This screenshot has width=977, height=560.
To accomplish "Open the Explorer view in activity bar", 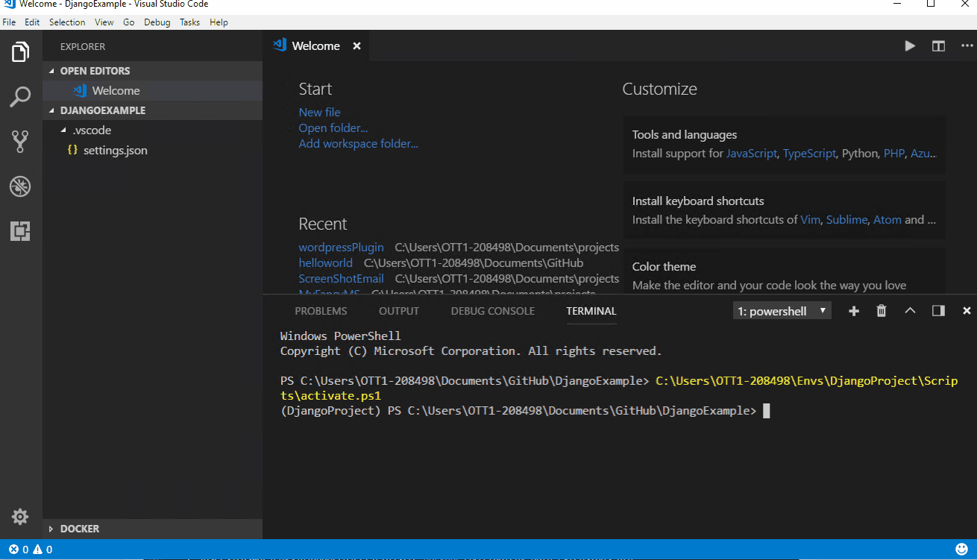I will (x=20, y=52).
